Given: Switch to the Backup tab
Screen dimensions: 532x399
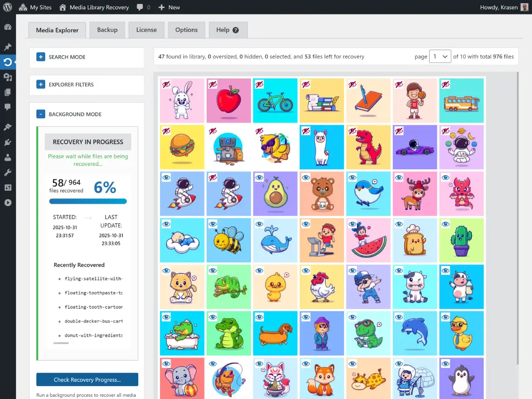Looking at the screenshot, I should (x=107, y=30).
